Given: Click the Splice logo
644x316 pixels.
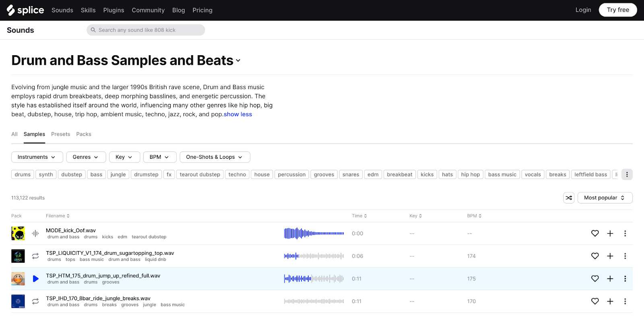Looking at the screenshot, I should click(25, 10).
